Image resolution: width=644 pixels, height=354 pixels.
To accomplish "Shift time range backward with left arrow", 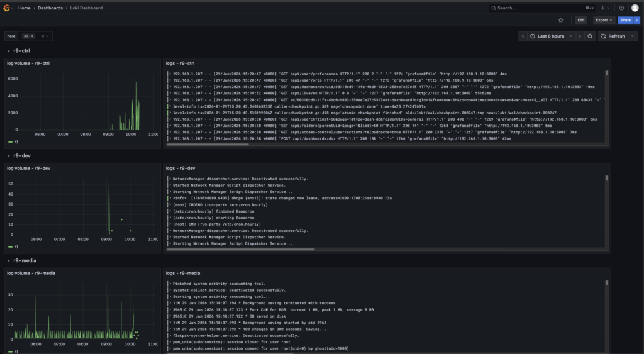I will (522, 36).
